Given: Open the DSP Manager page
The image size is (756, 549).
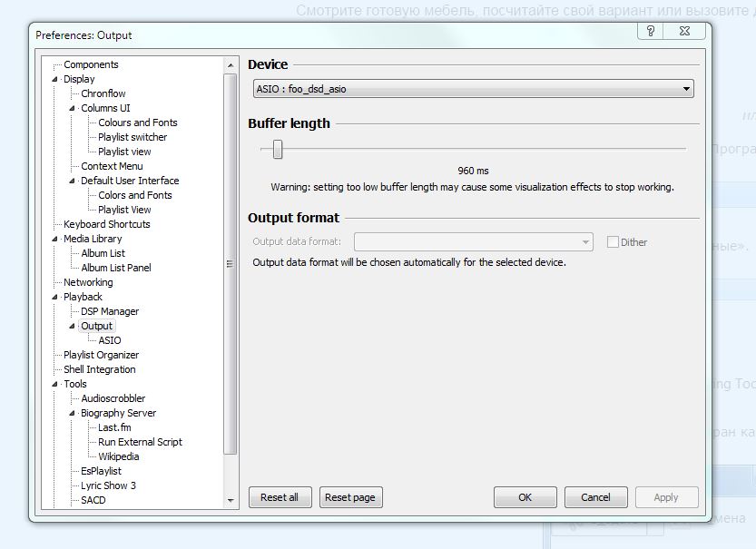Looking at the screenshot, I should click(x=110, y=311).
